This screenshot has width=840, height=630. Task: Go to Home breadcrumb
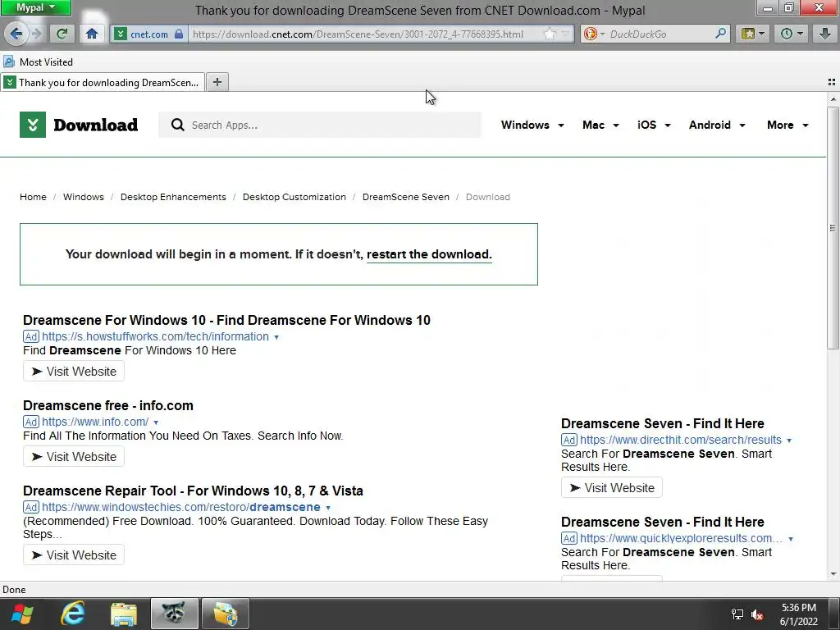[33, 197]
